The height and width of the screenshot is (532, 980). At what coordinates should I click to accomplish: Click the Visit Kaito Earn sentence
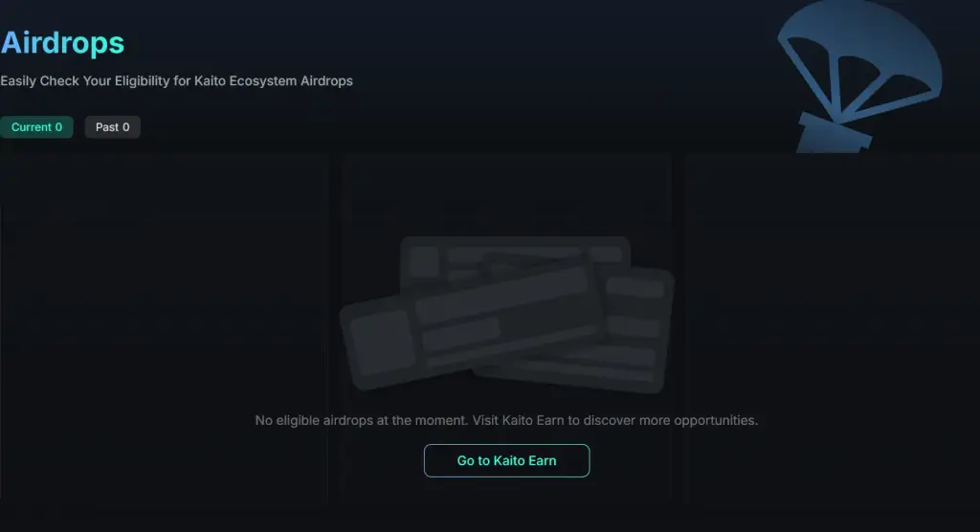coord(615,420)
